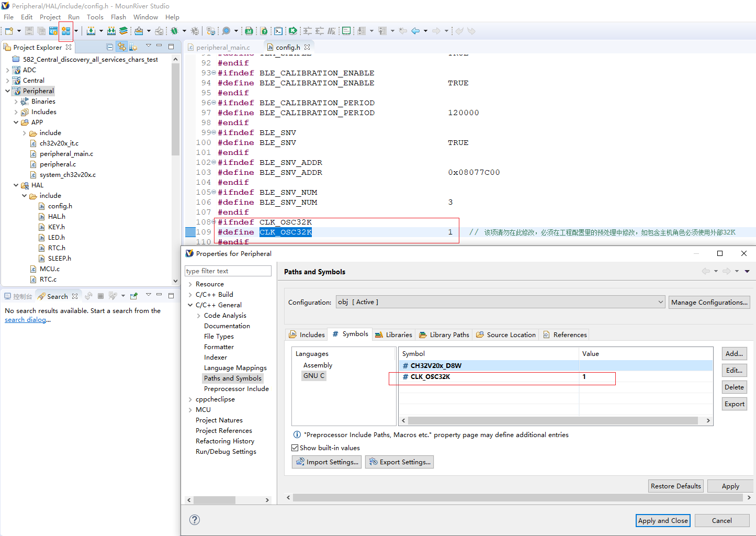Collapse the fold marker at line 99
756x536 pixels.
214,132
